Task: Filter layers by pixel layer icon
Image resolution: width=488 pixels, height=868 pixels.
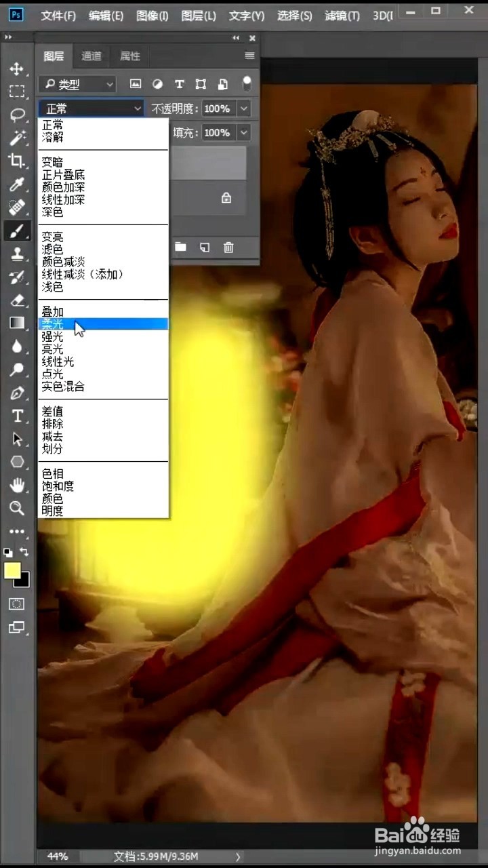Action: click(x=136, y=84)
